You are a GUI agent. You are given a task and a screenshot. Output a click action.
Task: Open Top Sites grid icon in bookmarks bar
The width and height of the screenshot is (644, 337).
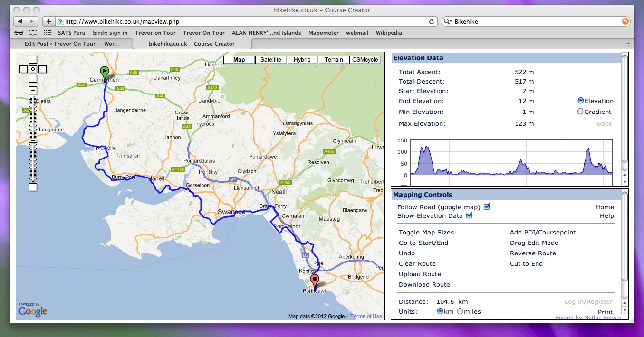pyautogui.click(x=47, y=33)
